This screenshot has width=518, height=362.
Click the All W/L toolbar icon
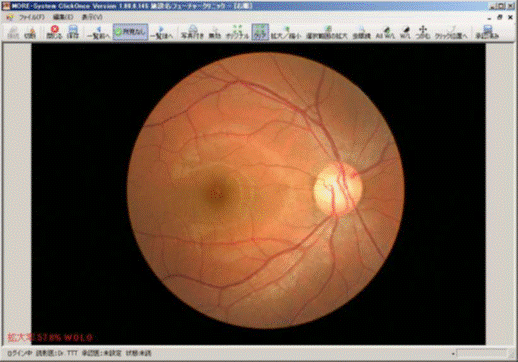coord(385,32)
